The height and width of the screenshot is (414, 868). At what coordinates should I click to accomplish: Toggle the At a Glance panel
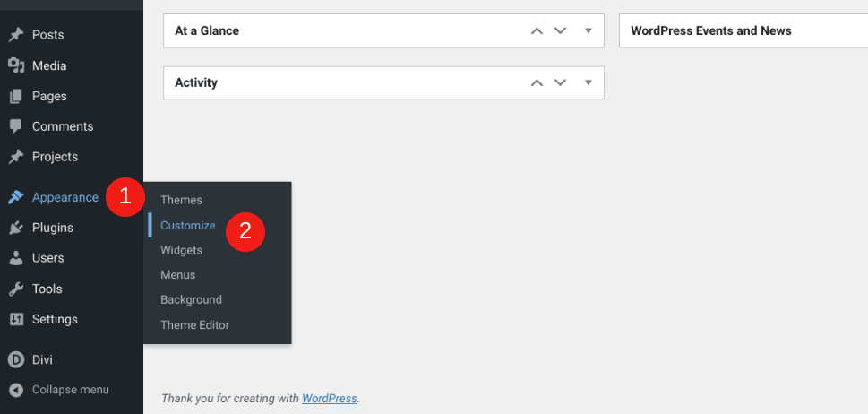click(589, 31)
